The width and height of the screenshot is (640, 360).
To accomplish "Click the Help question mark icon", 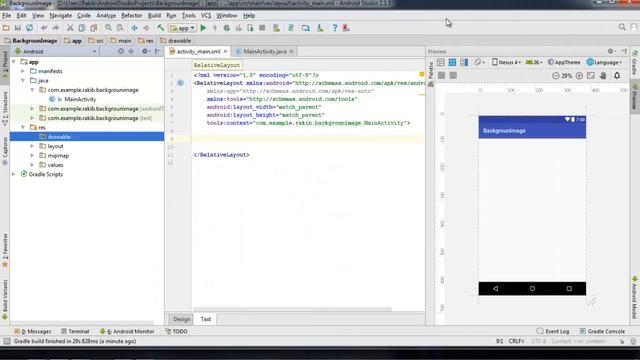I will point(334,28).
